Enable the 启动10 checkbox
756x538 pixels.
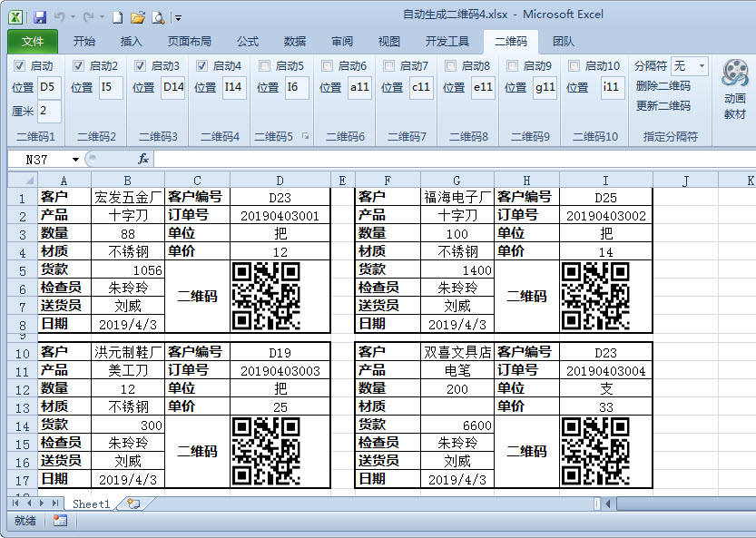tap(574, 66)
